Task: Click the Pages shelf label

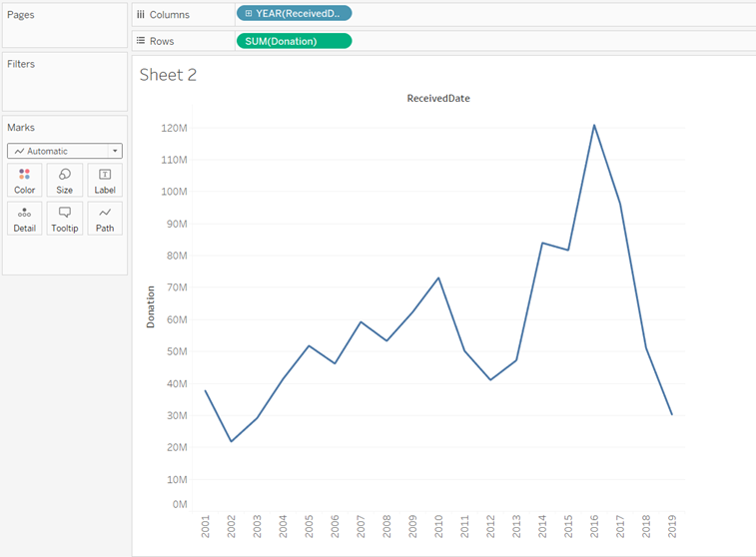Action: (21, 14)
